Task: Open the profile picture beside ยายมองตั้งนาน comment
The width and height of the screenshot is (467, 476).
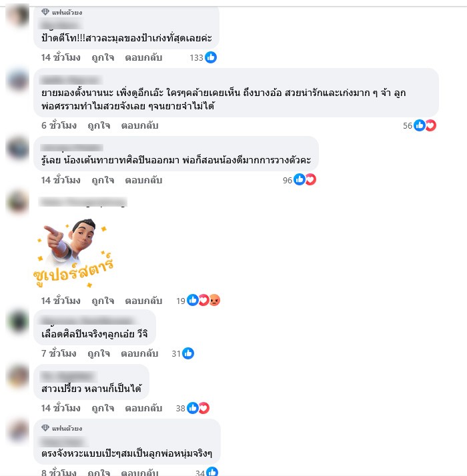Action: click(17, 81)
